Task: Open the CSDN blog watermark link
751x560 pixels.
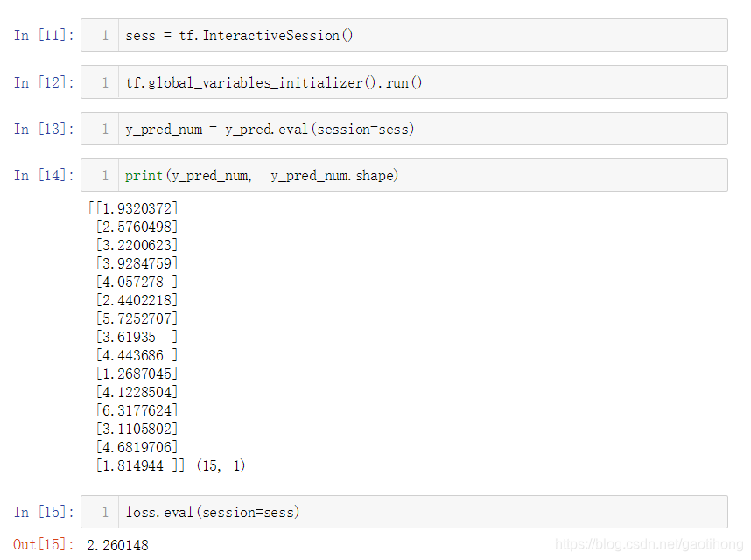Action: click(x=648, y=544)
